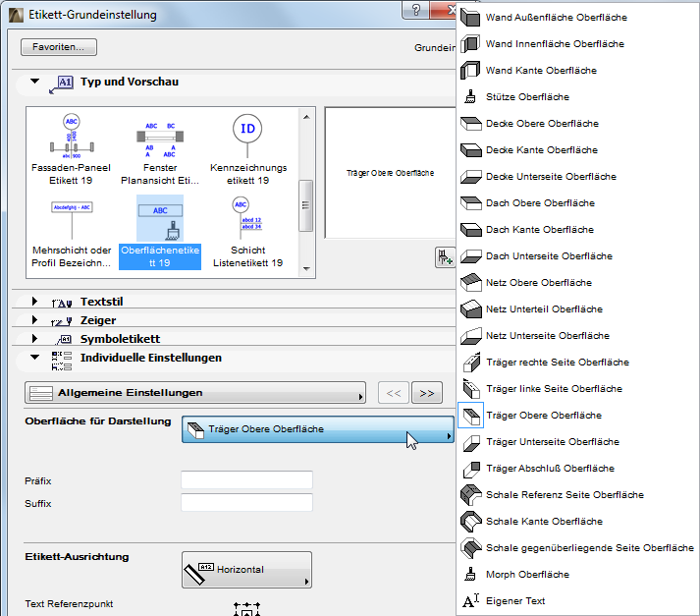Click the Träger Obere Oberfläche preview text

[x=390, y=173]
